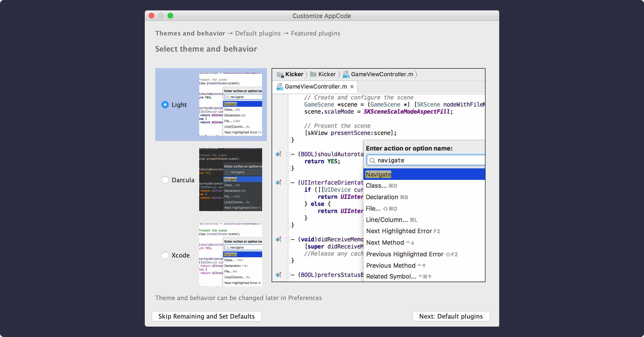Click the second Kicker folder breadcrumb icon
The height and width of the screenshot is (337, 644).
(313, 74)
